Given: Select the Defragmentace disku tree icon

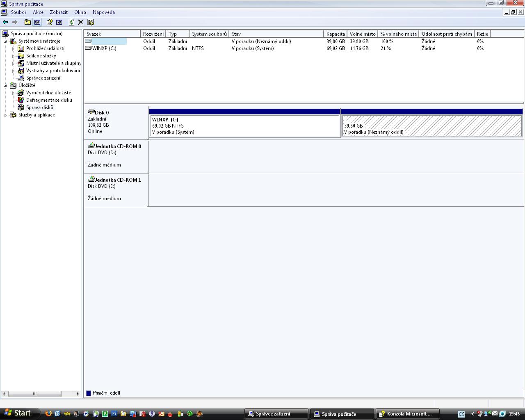Looking at the screenshot, I should (x=21, y=100).
